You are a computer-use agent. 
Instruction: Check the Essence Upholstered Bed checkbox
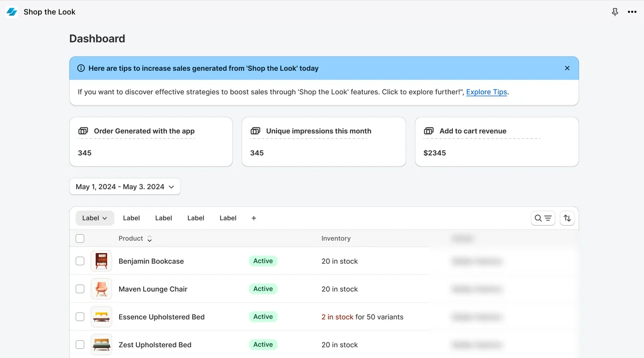pyautogui.click(x=80, y=317)
